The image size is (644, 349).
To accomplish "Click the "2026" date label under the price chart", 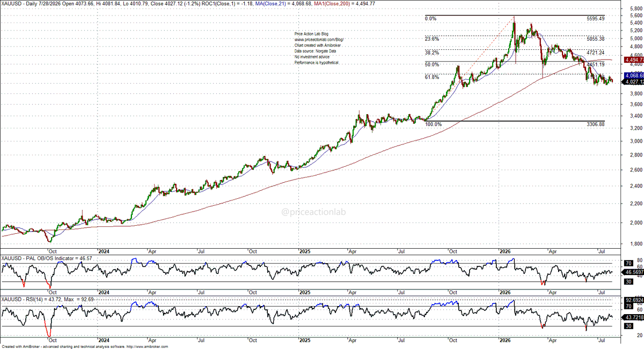I will pyautogui.click(x=504, y=250).
